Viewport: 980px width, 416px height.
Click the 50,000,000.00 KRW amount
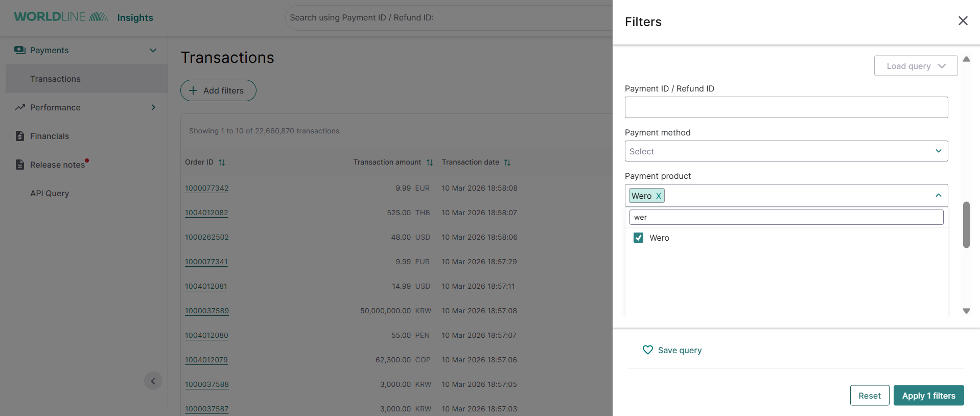tap(395, 311)
